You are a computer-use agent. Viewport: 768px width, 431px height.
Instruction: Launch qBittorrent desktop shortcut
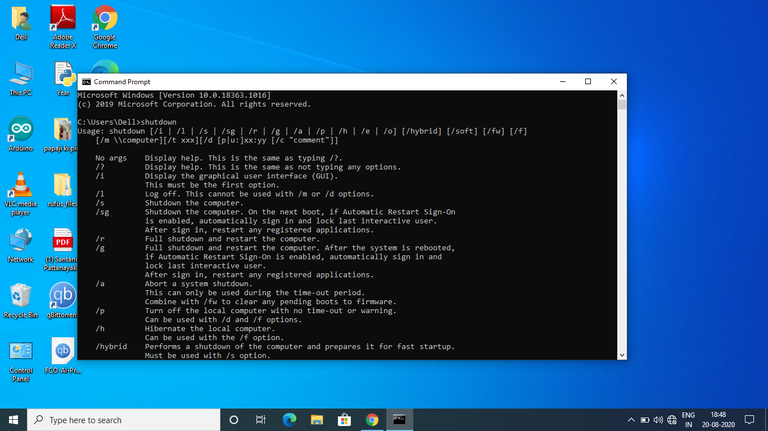pos(62,301)
